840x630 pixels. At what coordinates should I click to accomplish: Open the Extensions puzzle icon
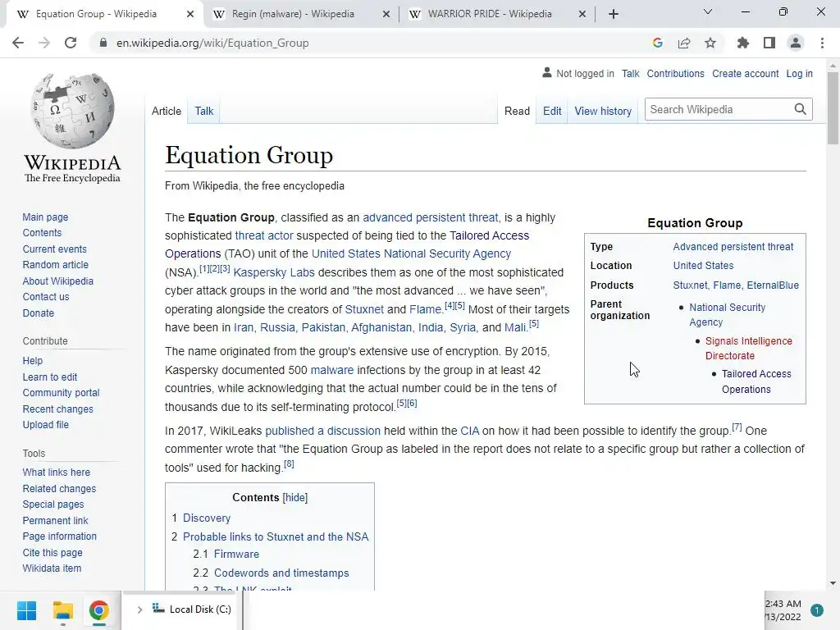743,43
